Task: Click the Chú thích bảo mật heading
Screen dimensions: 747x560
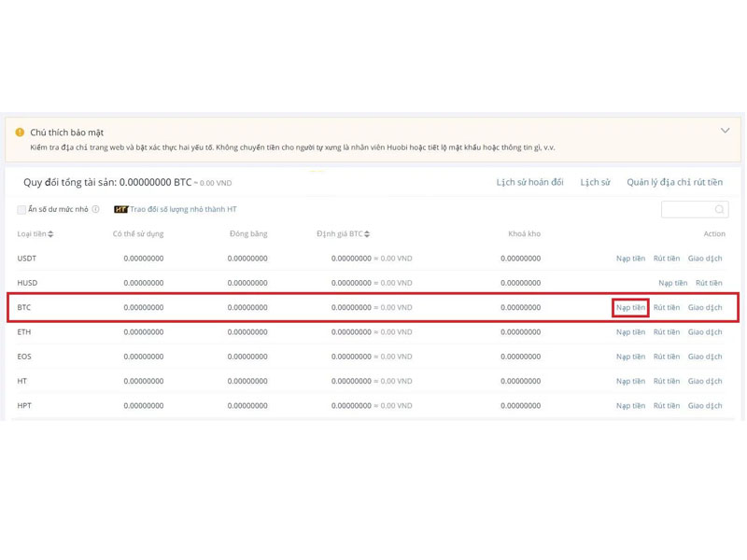Action: pyautogui.click(x=66, y=133)
